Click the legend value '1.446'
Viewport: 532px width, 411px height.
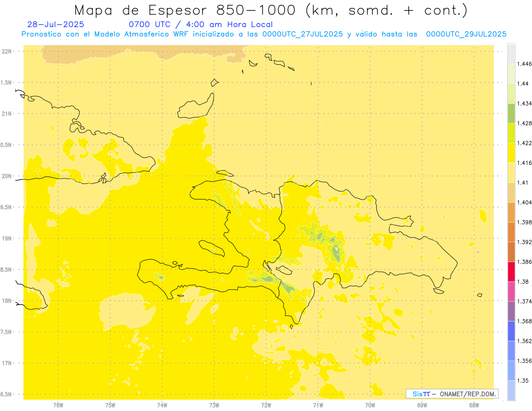coord(524,64)
